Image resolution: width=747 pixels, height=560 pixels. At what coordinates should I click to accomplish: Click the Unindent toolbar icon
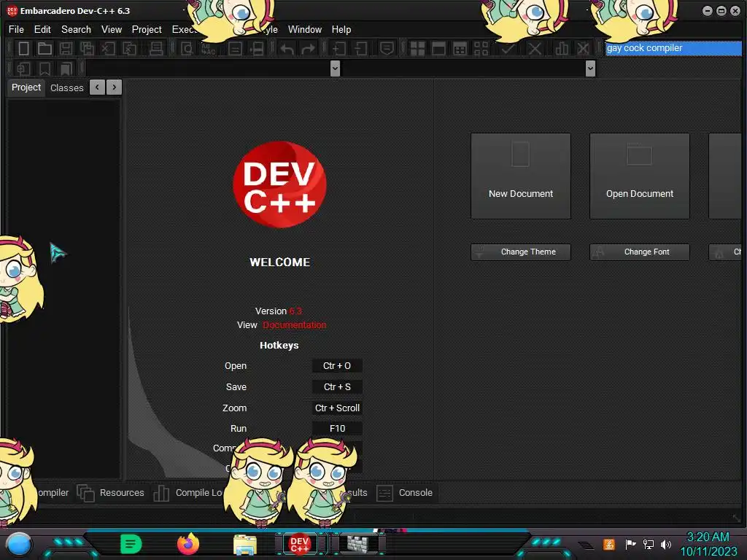[x=360, y=49]
